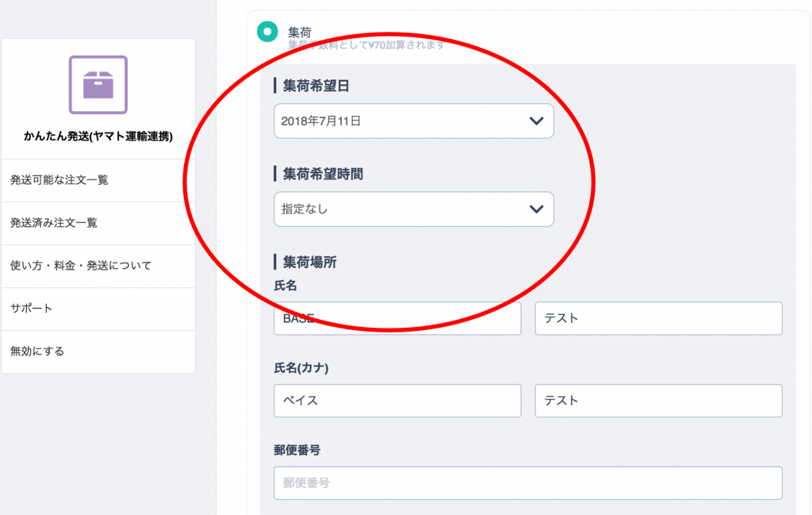Screen dimensions: 812x515
Task: Select the 集荷 radio button
Action: click(267, 32)
